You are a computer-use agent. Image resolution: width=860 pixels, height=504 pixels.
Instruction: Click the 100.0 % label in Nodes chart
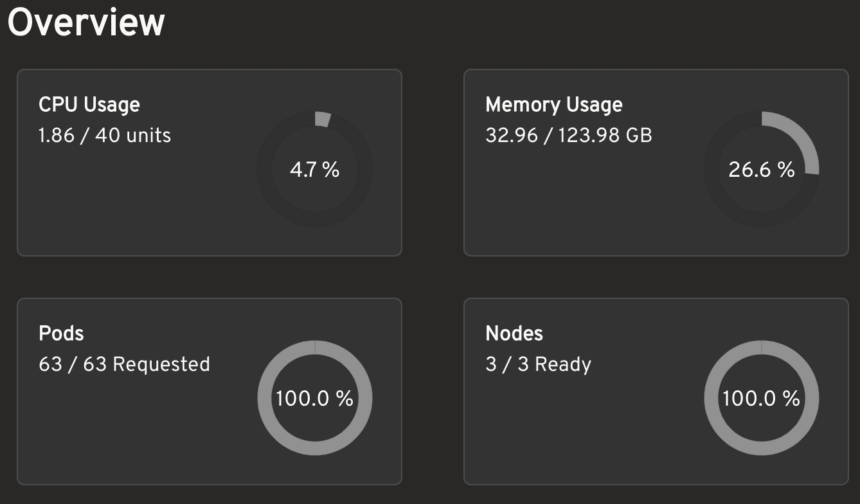point(762,399)
